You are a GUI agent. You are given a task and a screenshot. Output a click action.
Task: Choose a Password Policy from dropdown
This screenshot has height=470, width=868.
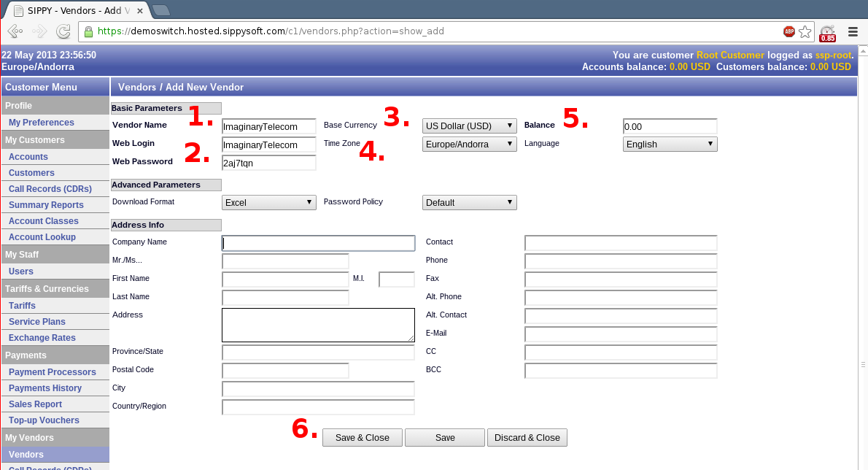click(470, 203)
